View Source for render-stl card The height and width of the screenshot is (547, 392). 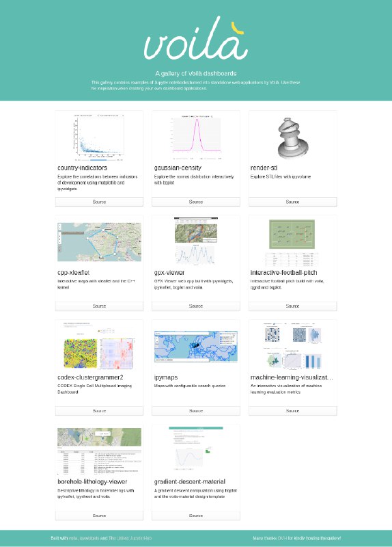click(292, 202)
